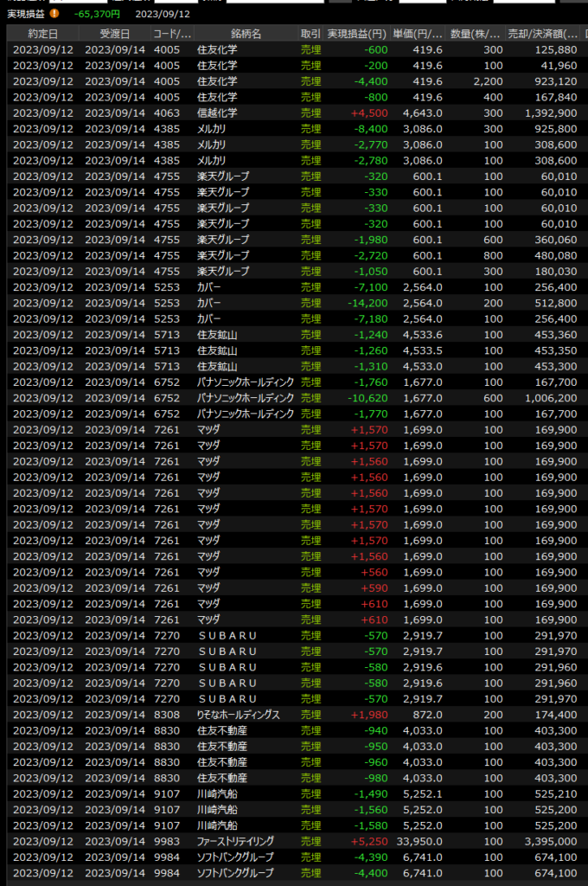The width and height of the screenshot is (588, 886).
Task: Click the -65,370円 total realized loss
Action: click(97, 14)
